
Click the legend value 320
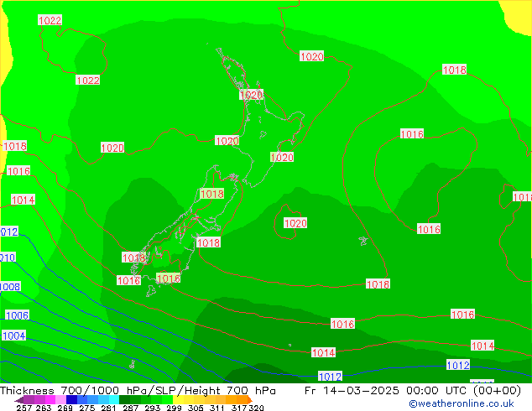click(256, 408)
